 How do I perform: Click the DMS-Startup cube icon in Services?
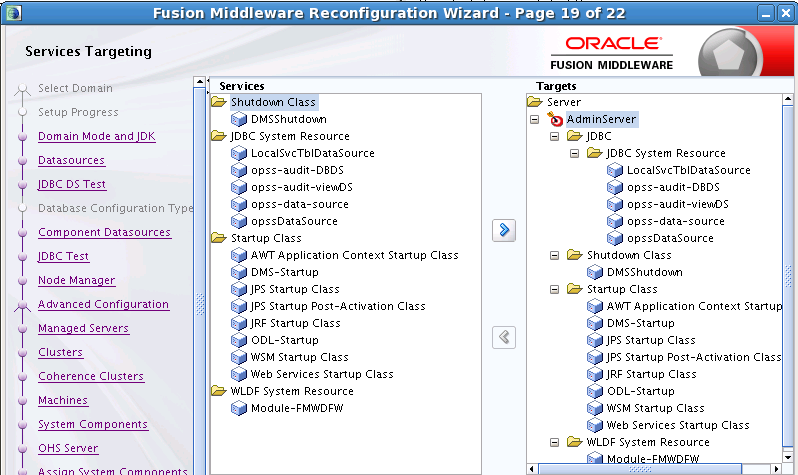pos(239,272)
